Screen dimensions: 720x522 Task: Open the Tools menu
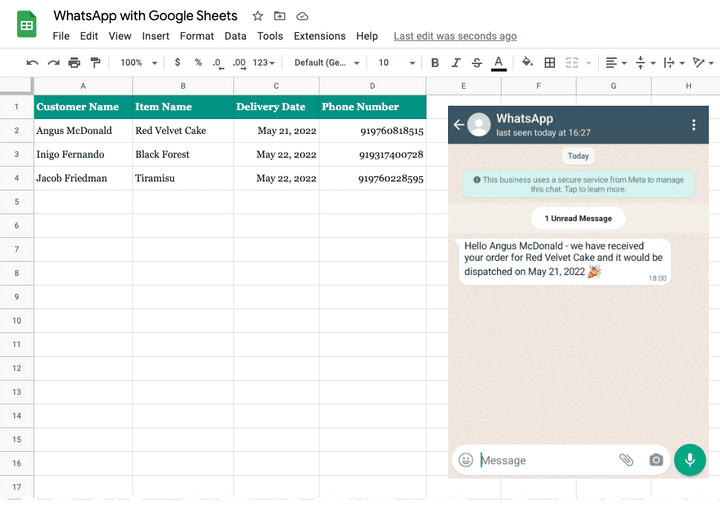[270, 36]
